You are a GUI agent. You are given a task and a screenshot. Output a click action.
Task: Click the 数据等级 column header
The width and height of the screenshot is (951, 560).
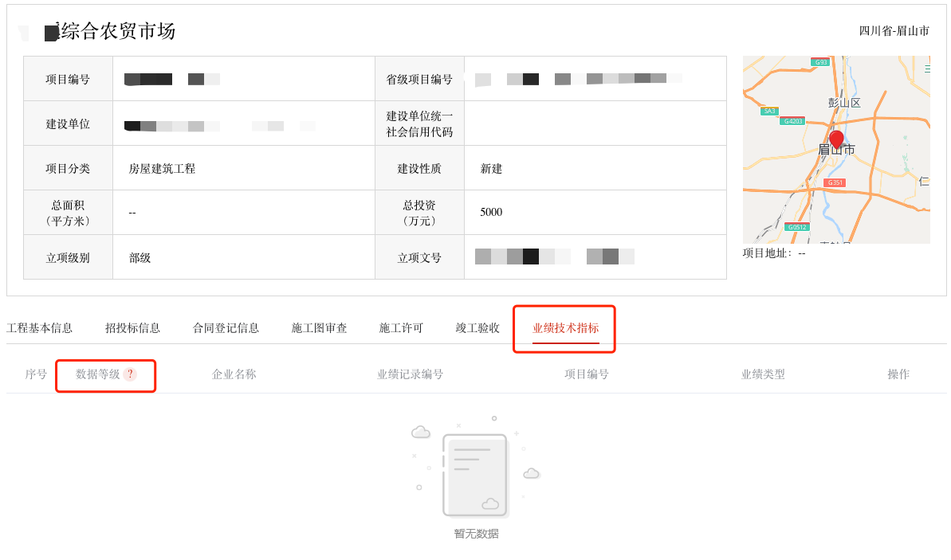(x=97, y=374)
